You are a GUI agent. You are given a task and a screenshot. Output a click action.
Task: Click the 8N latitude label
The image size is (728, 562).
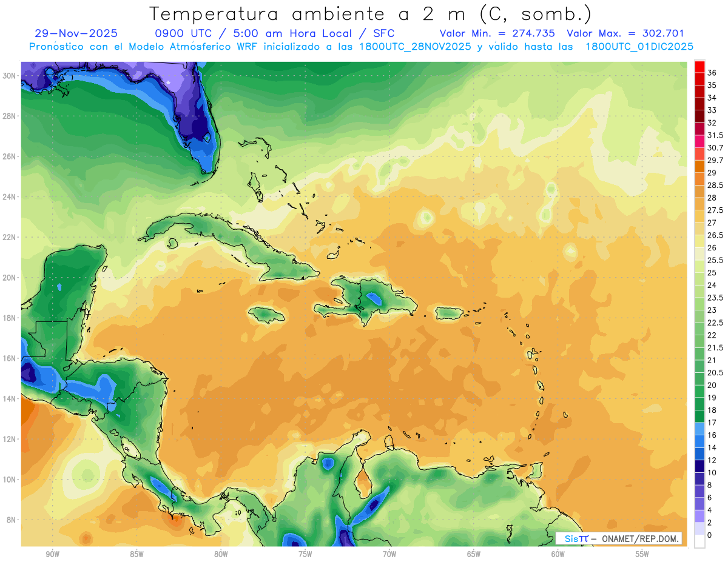pyautogui.click(x=12, y=520)
